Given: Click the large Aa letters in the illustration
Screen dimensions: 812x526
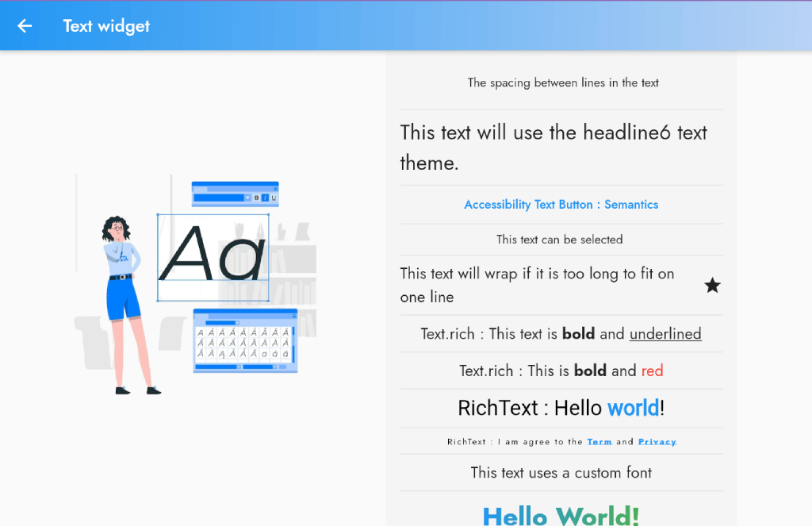Looking at the screenshot, I should 213,254.
